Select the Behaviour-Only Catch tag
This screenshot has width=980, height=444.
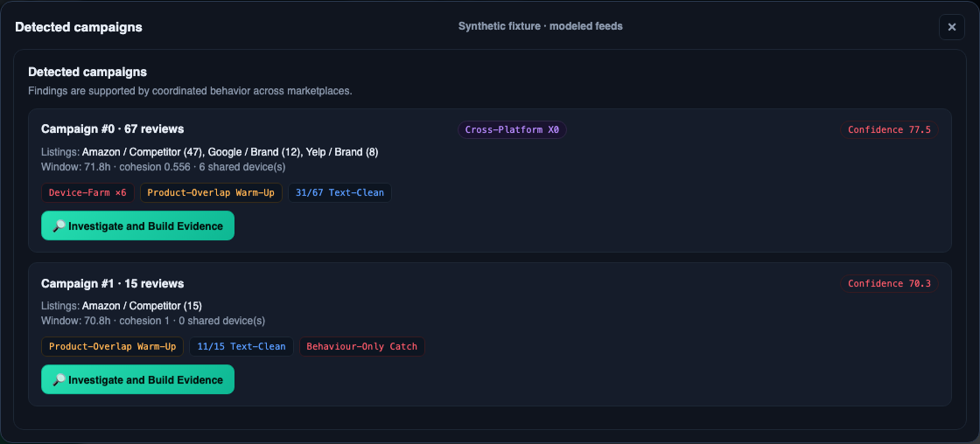coord(362,346)
